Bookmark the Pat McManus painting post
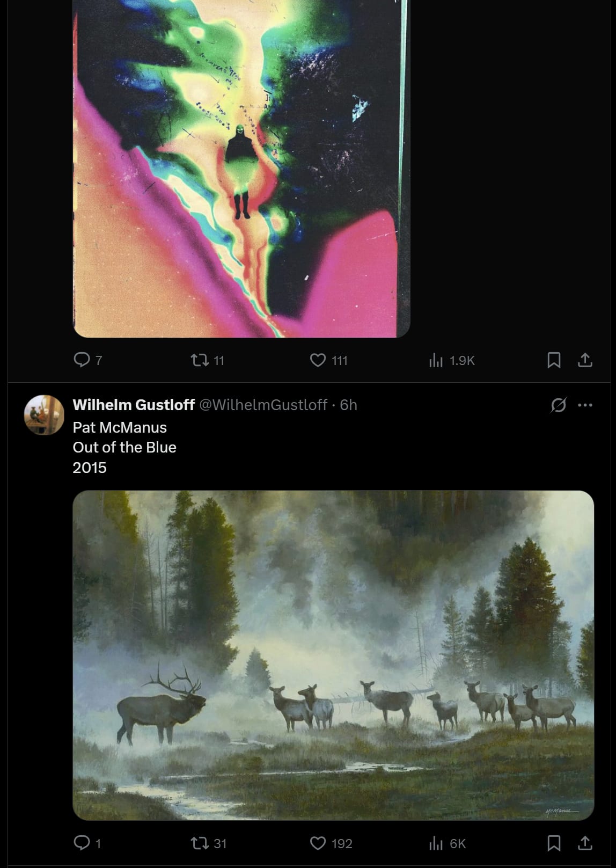 [554, 843]
